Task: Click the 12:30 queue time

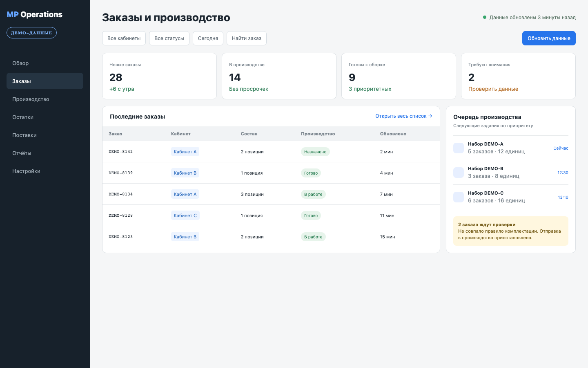Action: click(x=563, y=173)
